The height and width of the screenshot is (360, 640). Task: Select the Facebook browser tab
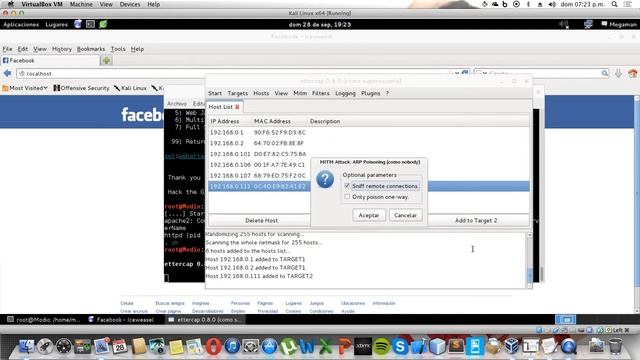(50, 60)
